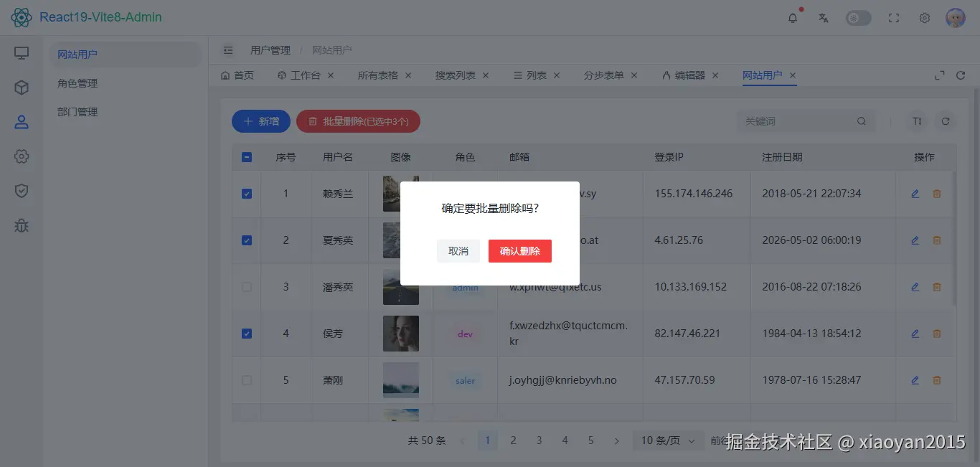Screen dimensions: 980x467
Task: Uncheck the checkbox for row 2
Action: pyautogui.click(x=247, y=240)
